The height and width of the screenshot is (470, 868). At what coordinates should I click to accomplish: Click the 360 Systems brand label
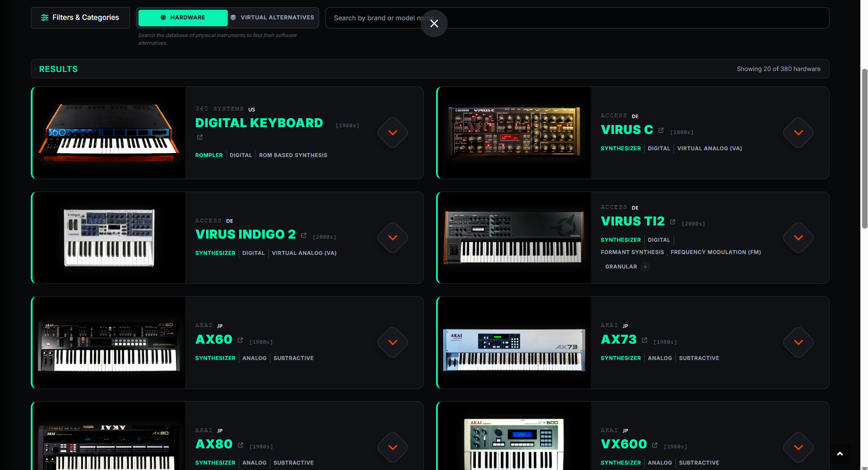(x=219, y=109)
